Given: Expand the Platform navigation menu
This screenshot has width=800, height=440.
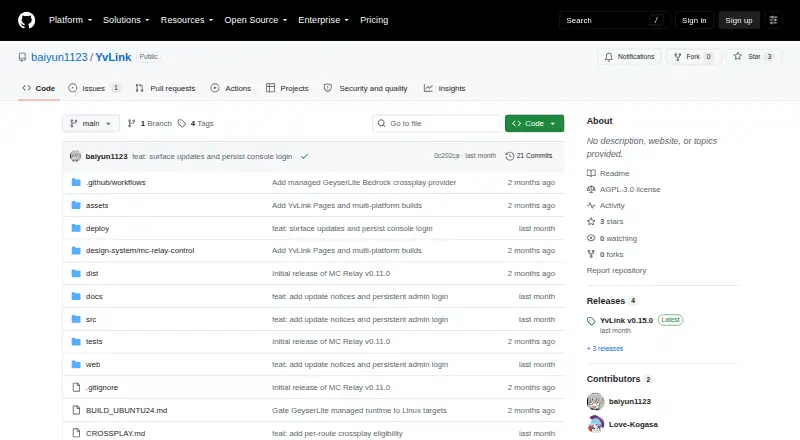Looking at the screenshot, I should pos(70,20).
